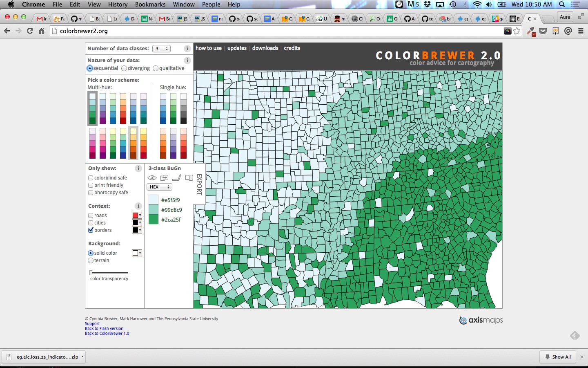The image size is (588, 368).
Task: Click the @ extension icon
Action: (568, 31)
